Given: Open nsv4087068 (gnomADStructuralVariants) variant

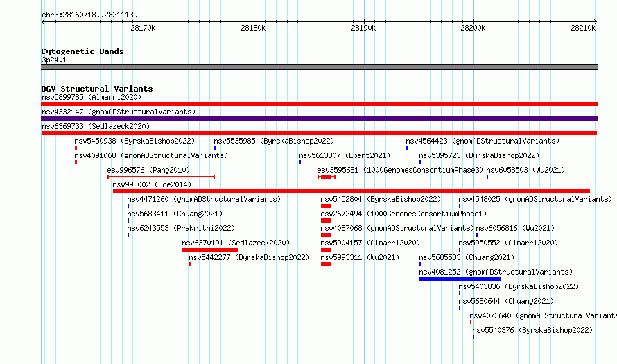Looking at the screenshot, I should (x=397, y=228).
